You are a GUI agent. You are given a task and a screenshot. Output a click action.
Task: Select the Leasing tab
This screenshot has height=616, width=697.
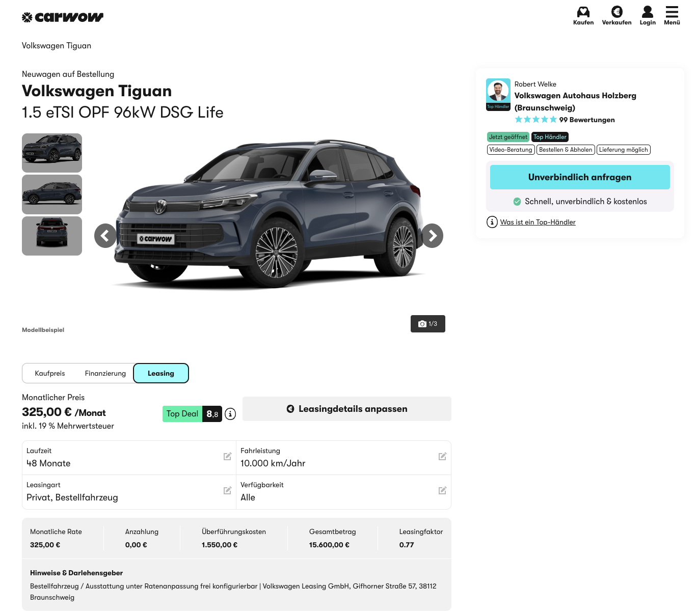pyautogui.click(x=161, y=373)
